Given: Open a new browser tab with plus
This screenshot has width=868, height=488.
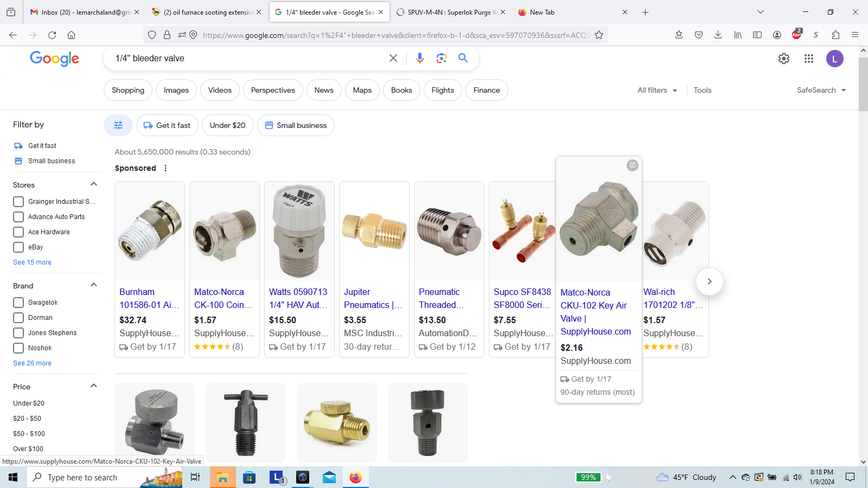Looking at the screenshot, I should coord(645,12).
